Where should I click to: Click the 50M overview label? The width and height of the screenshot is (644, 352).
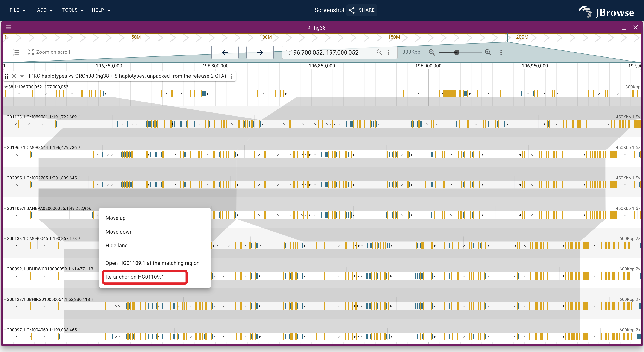[136, 37]
